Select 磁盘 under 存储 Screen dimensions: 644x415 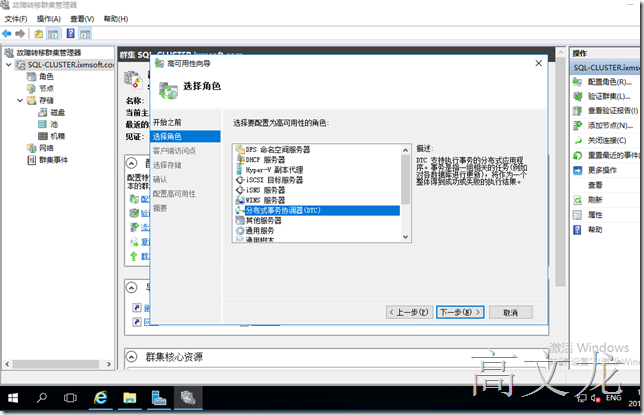pos(58,112)
